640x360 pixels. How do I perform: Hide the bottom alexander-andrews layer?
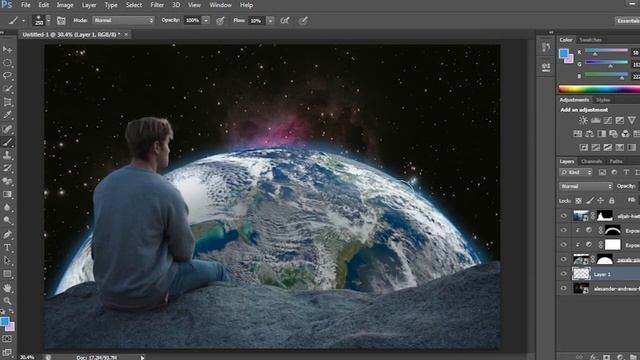point(564,289)
